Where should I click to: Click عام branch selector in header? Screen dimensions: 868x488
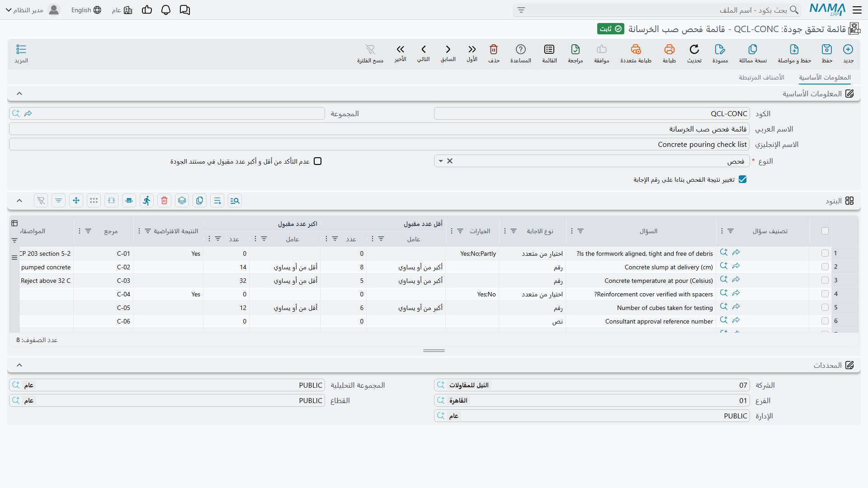pyautogui.click(x=122, y=10)
